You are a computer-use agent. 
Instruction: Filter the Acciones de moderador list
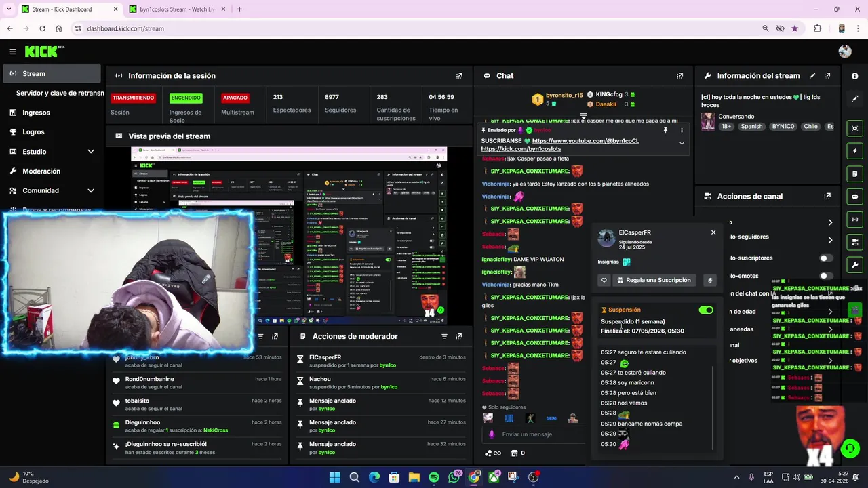tap(444, 336)
